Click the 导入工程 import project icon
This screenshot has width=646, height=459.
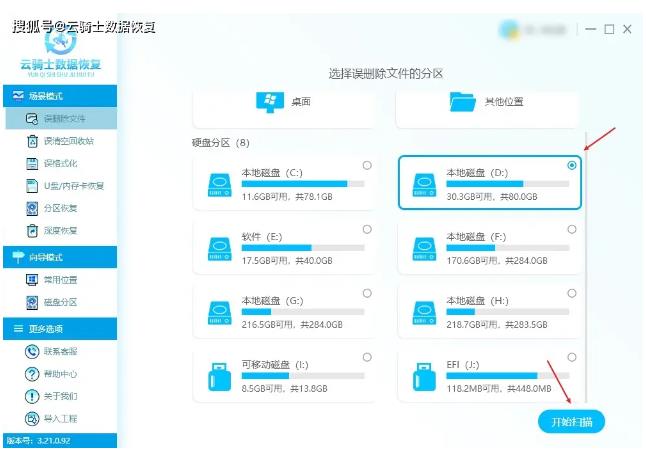(33, 418)
